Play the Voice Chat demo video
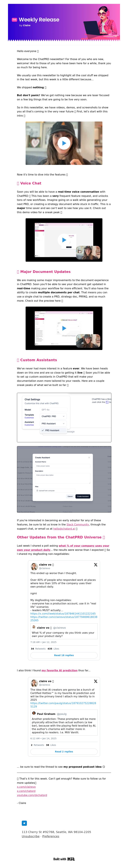 tap(64, 240)
